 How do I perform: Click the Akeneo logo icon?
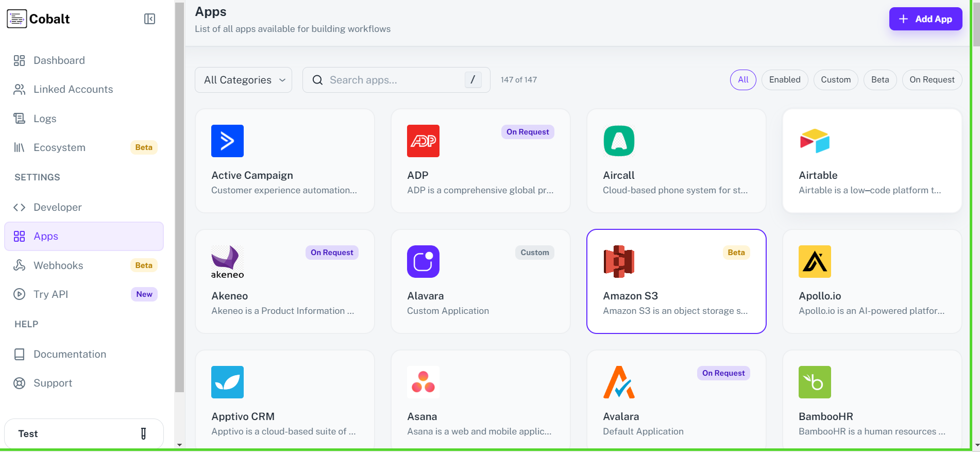point(227,262)
